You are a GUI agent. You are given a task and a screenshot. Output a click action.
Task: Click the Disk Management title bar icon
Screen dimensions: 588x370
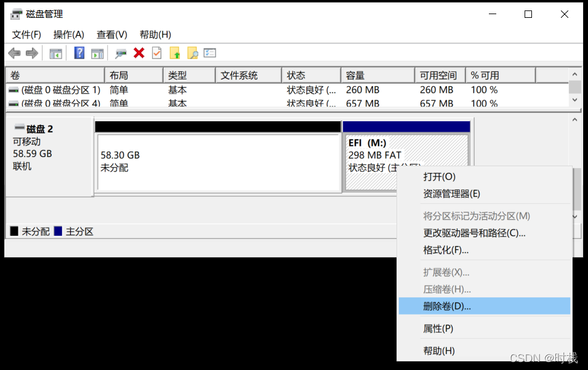16,14
